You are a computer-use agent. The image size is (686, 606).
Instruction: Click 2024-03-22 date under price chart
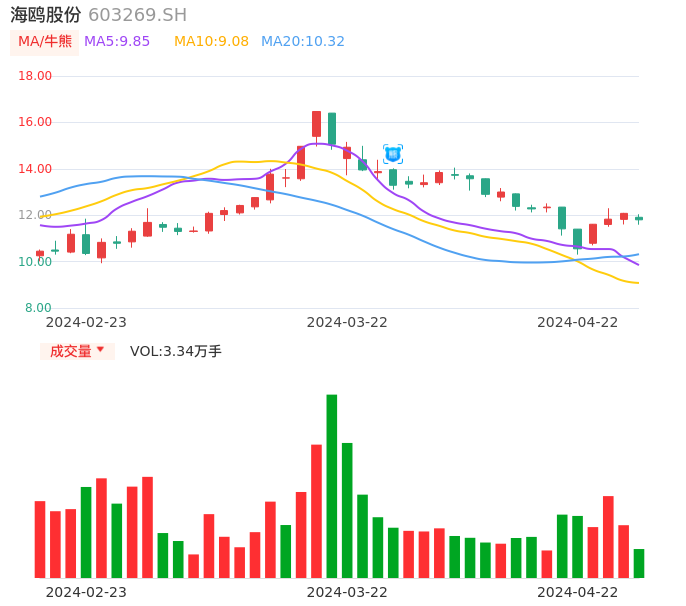coord(347,322)
